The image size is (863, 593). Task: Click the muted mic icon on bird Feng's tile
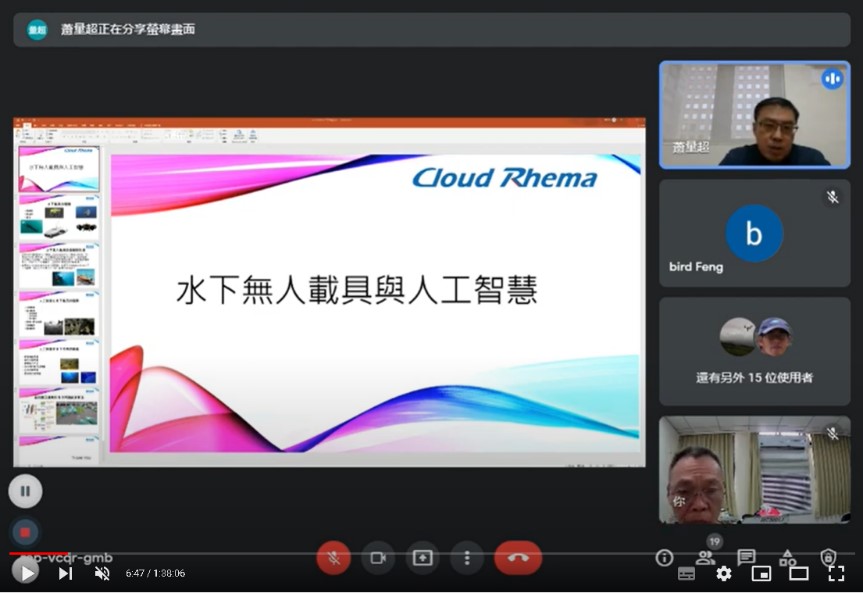click(832, 197)
